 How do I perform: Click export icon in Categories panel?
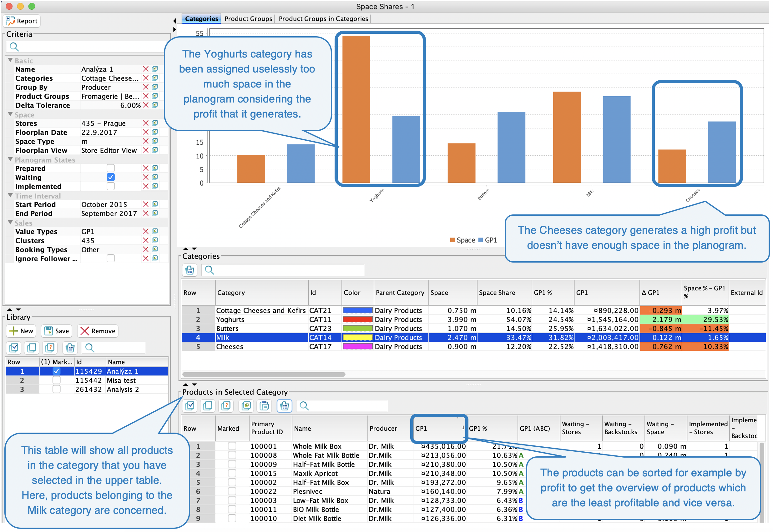point(190,270)
